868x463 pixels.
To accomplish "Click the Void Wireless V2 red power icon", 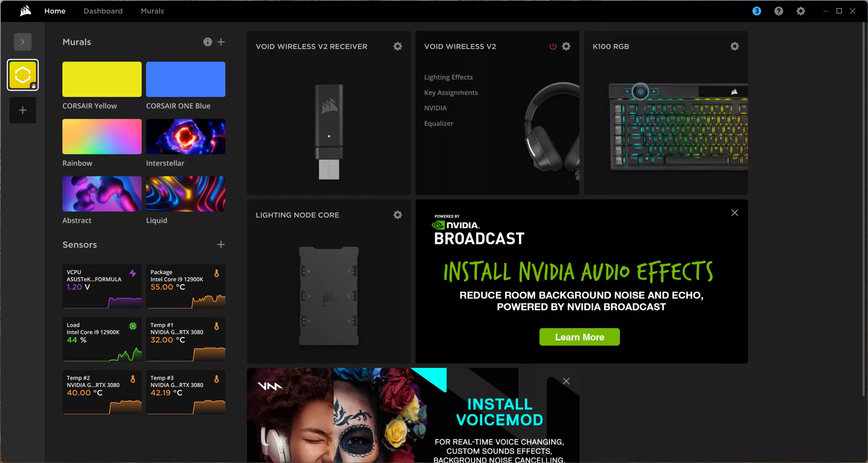I will [553, 46].
